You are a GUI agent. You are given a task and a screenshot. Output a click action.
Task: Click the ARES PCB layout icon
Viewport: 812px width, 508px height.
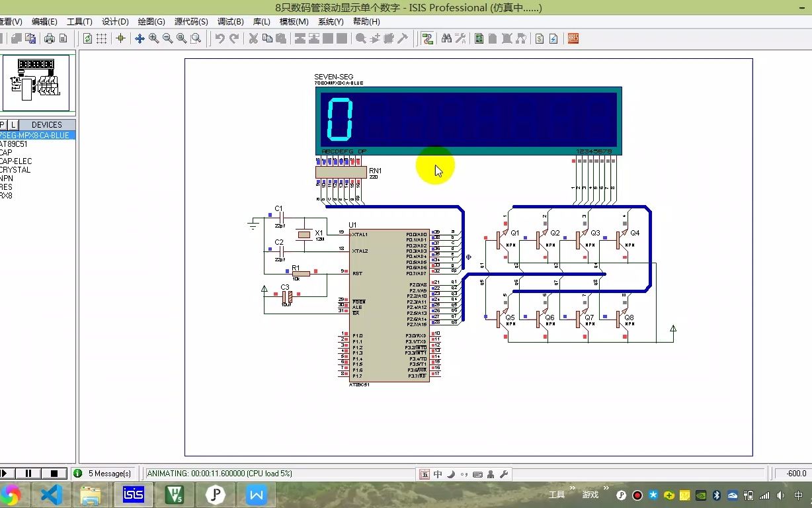(x=573, y=38)
